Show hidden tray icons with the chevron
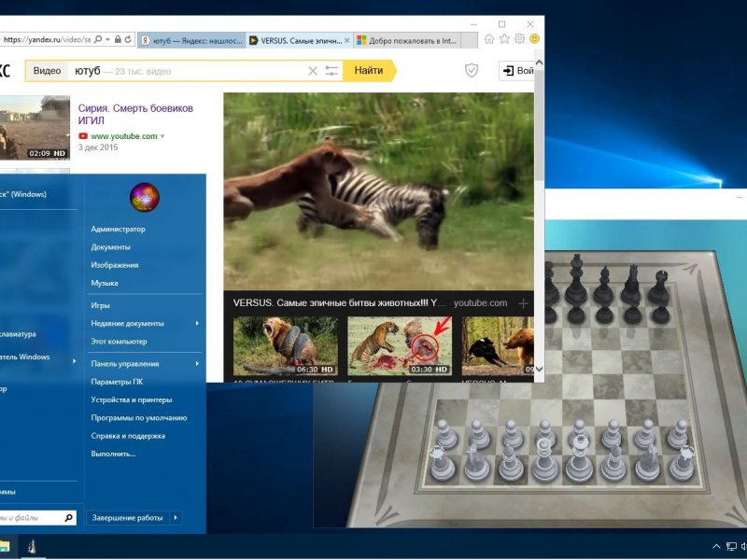The image size is (747, 560). point(716,547)
